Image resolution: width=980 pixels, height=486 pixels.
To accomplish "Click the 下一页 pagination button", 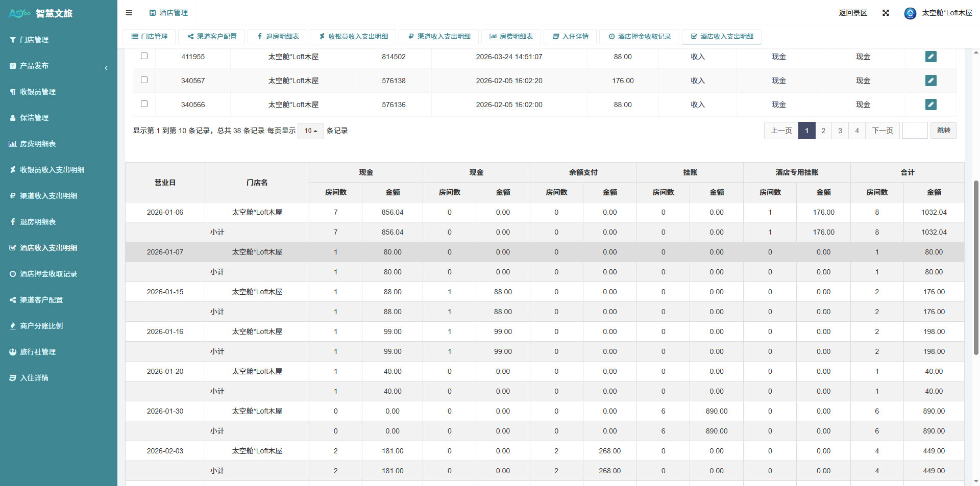I will click(883, 131).
